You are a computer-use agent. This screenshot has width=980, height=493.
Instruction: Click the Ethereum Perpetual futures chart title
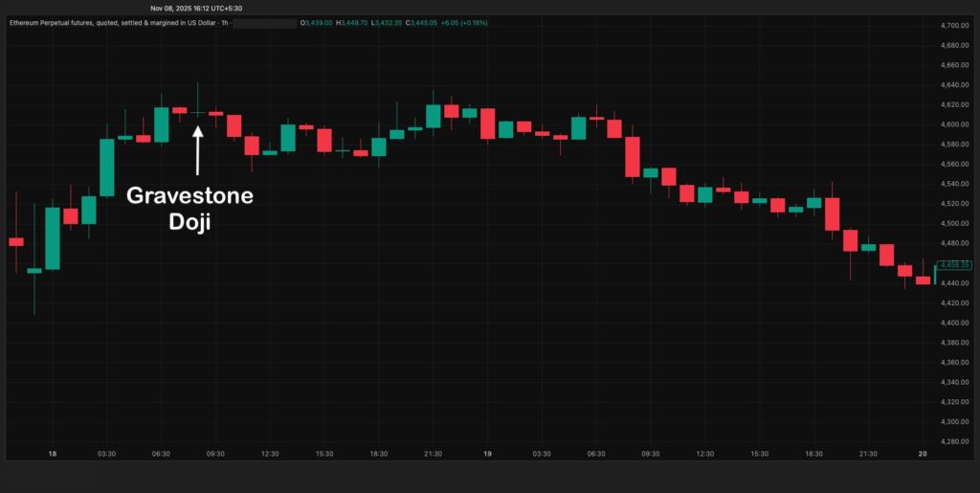click(x=119, y=23)
